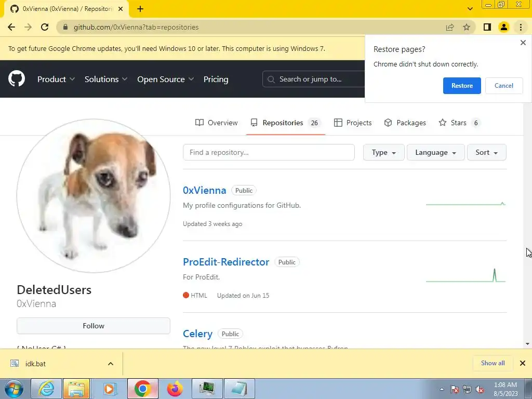Click the Restore button
532x399 pixels.
(462, 86)
